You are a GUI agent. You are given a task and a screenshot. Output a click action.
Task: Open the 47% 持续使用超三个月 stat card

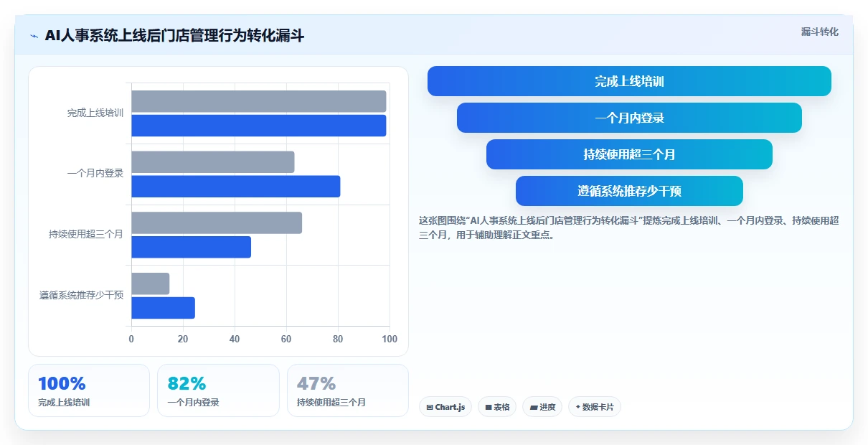click(x=348, y=390)
